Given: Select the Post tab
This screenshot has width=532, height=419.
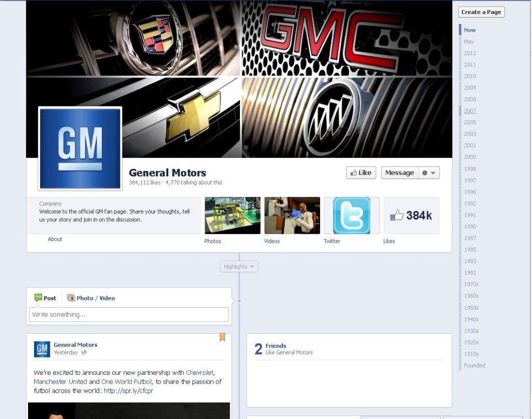Looking at the screenshot, I should [45, 298].
